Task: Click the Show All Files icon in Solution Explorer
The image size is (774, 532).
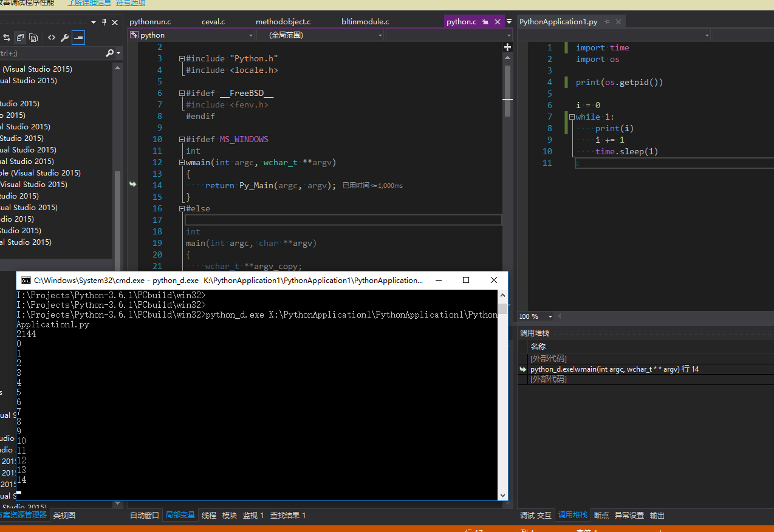Action: 33,37
